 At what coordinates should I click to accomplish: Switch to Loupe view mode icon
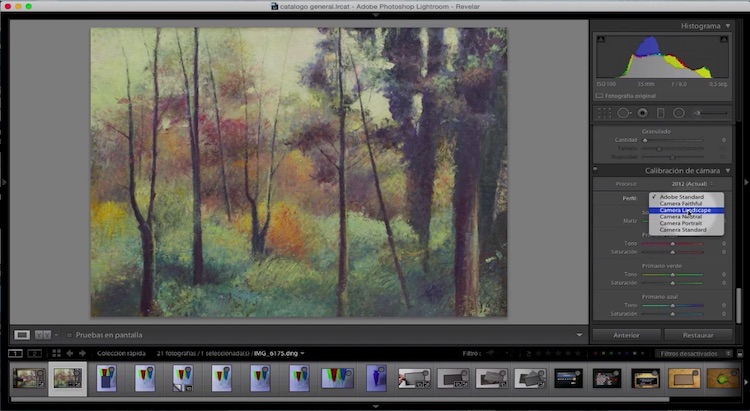pos(22,335)
